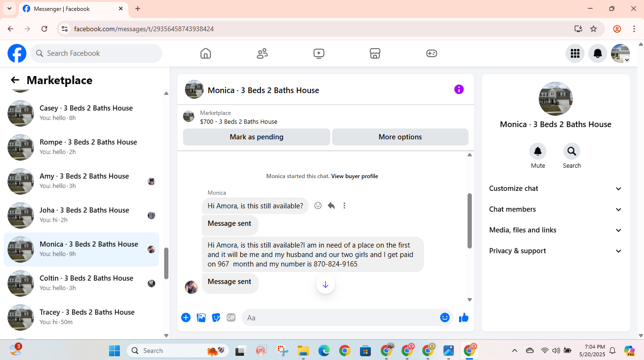Image resolution: width=644 pixels, height=360 pixels.
Task: View site information icon in address bar
Action: coord(65,29)
